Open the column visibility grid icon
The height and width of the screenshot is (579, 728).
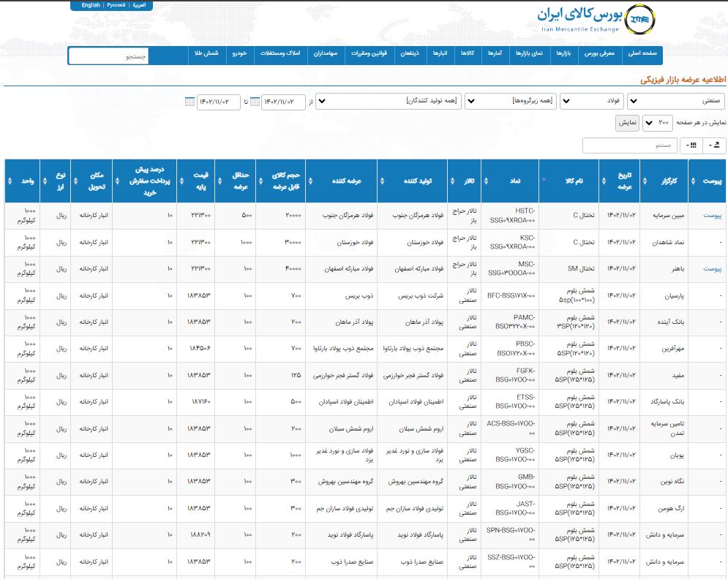click(x=691, y=145)
